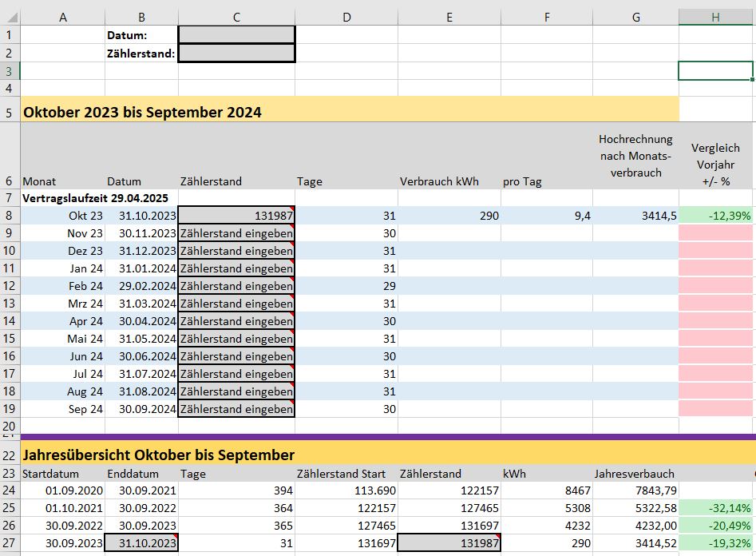
Task: Select column C header
Action: [237, 18]
